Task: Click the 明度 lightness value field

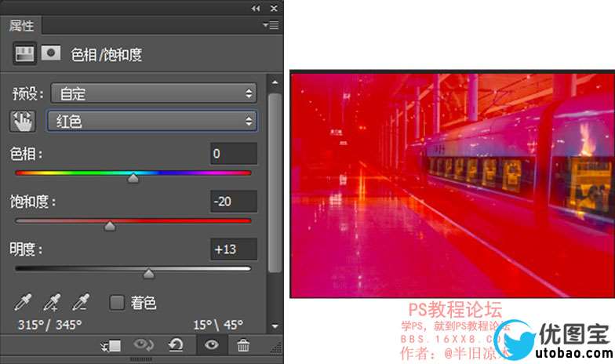Action: [233, 249]
